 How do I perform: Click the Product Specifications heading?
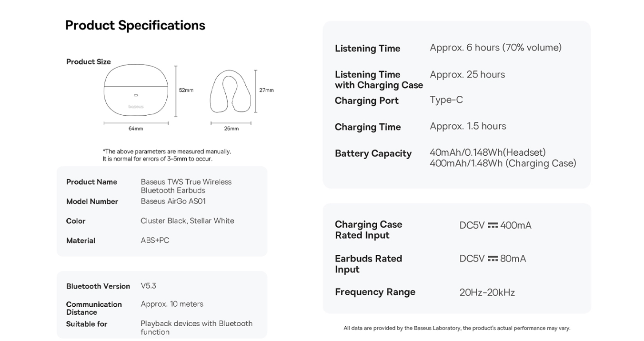click(x=135, y=25)
